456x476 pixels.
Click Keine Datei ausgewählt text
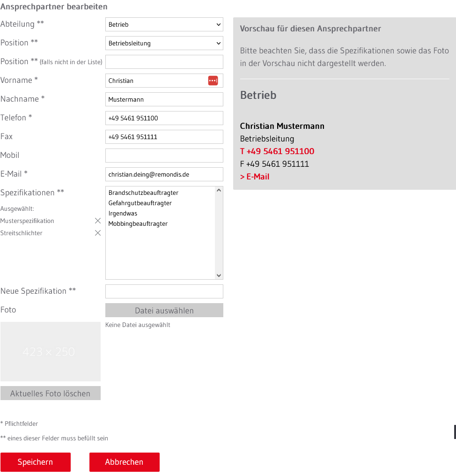click(x=138, y=325)
